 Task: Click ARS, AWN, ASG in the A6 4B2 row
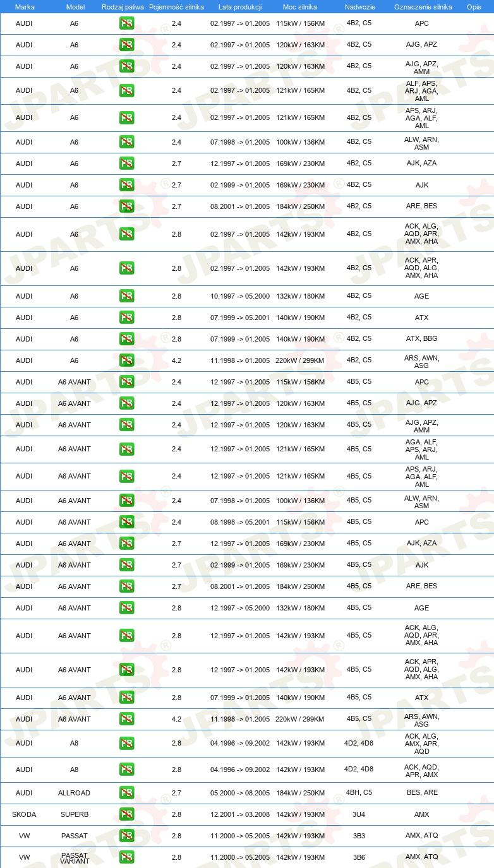point(422,362)
